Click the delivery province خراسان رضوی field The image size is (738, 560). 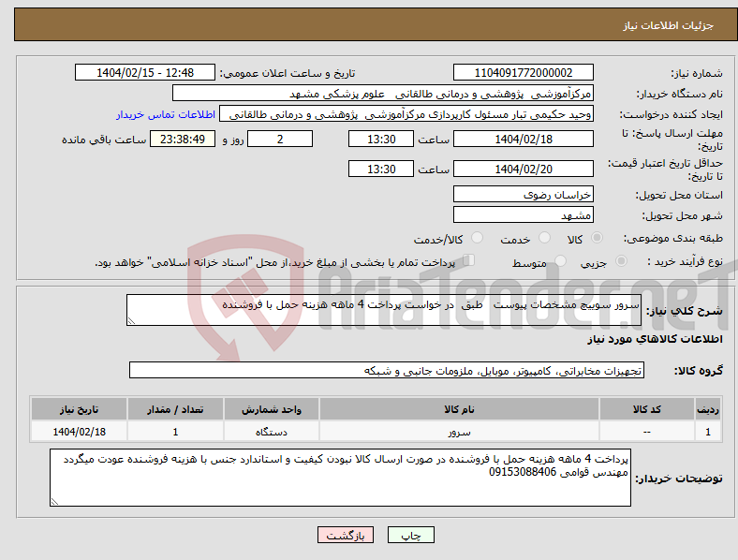tap(524, 194)
